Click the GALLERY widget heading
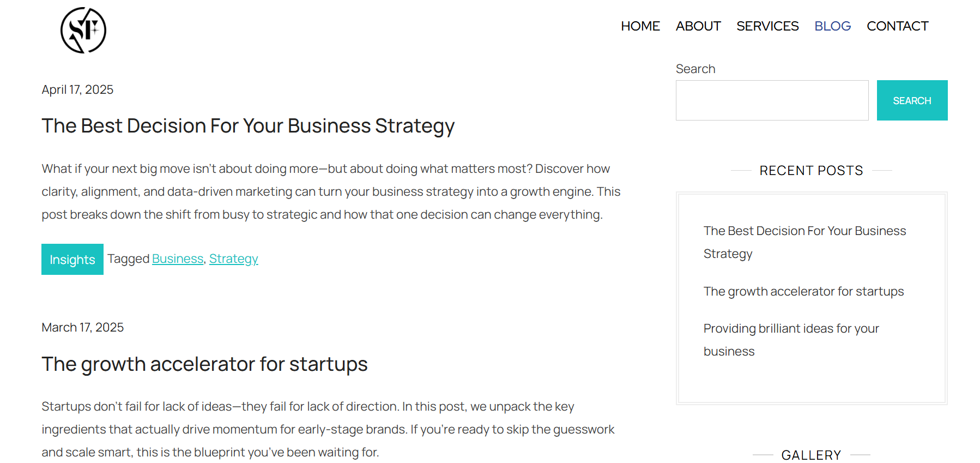The width and height of the screenshot is (980, 463). point(811,455)
